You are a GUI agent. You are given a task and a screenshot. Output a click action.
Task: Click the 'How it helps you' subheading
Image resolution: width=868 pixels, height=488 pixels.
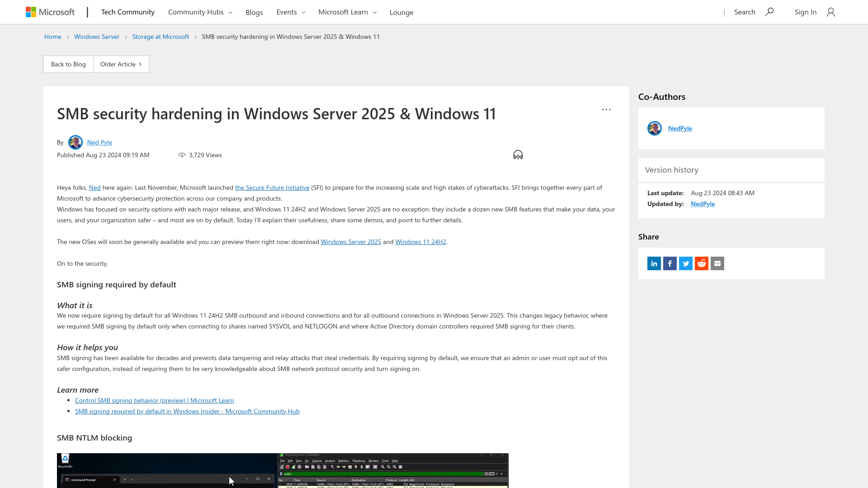click(x=87, y=347)
